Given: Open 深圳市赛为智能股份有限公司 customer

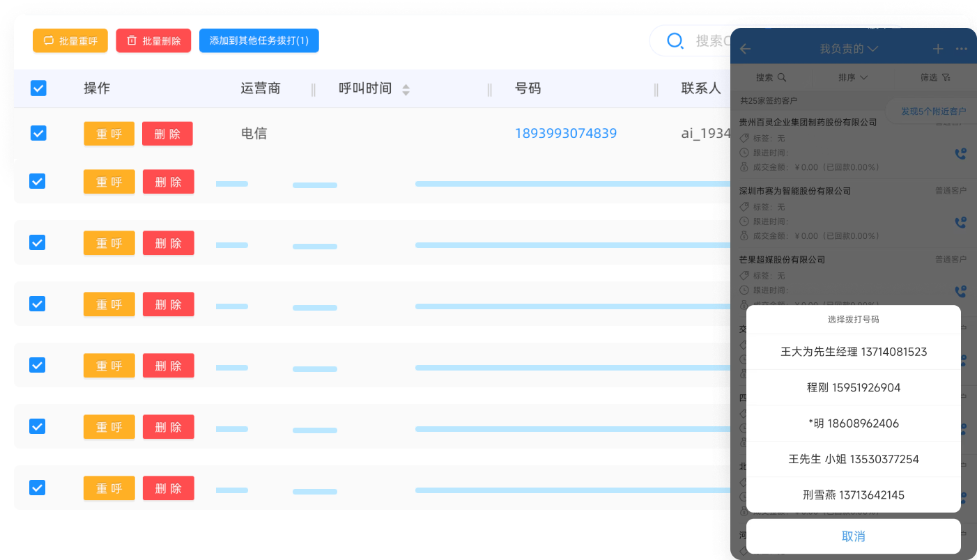Looking at the screenshot, I should (795, 191).
